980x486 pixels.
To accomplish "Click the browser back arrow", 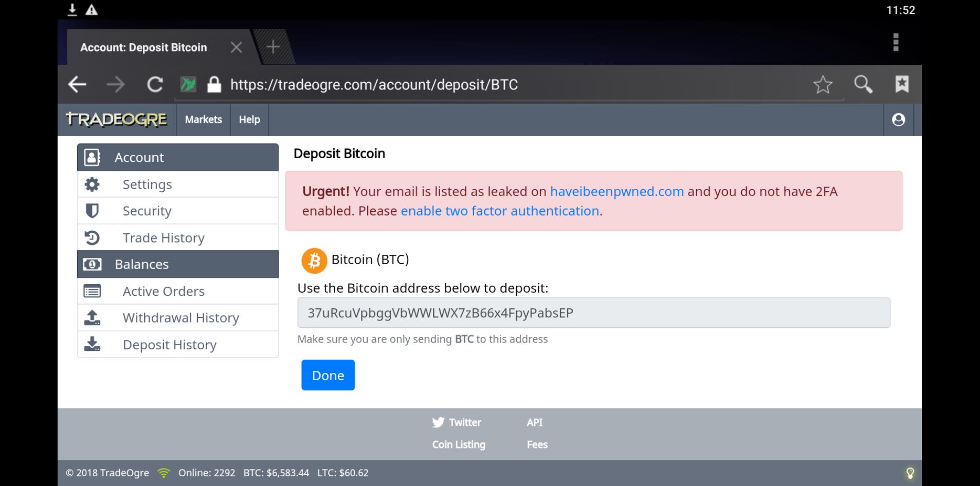I will point(77,84).
